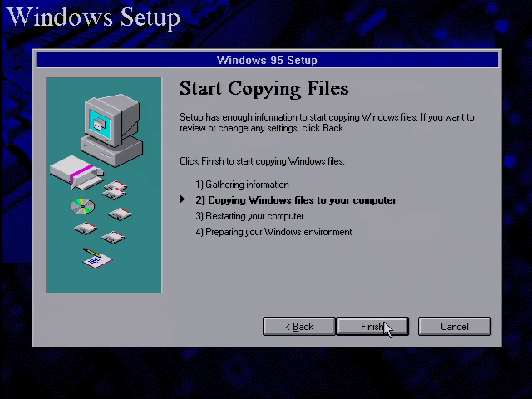The width and height of the screenshot is (532, 399).
Task: Cancel the Windows 95 setup
Action: 455,327
